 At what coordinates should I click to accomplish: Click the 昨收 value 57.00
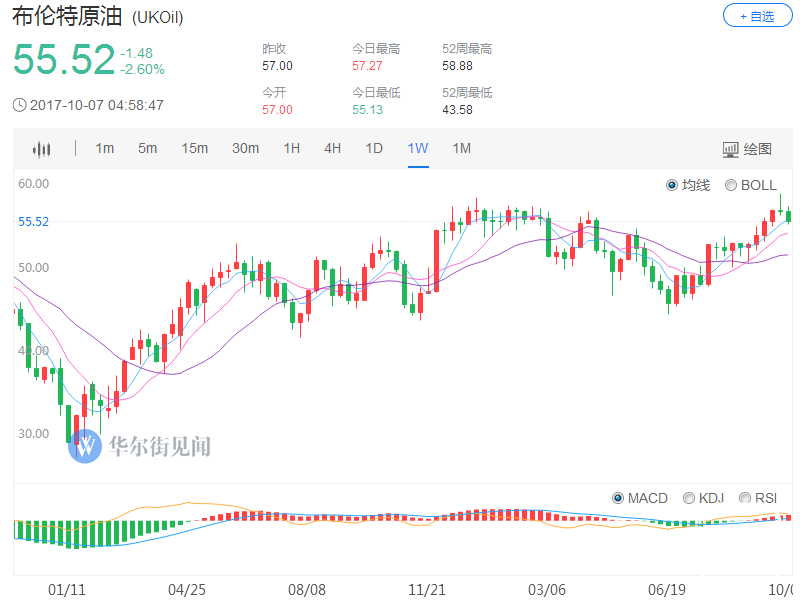pos(278,66)
